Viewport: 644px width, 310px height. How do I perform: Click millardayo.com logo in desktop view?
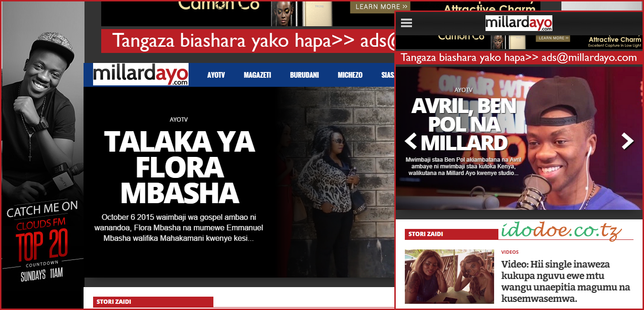pyautogui.click(x=141, y=74)
